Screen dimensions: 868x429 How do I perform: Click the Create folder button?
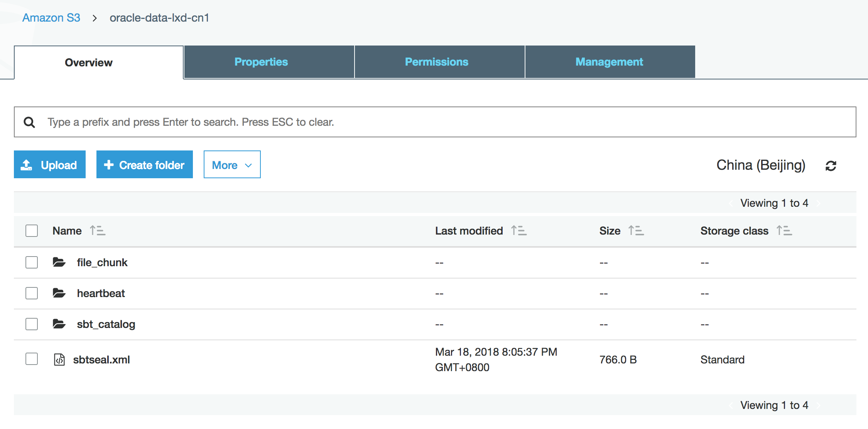pos(144,165)
